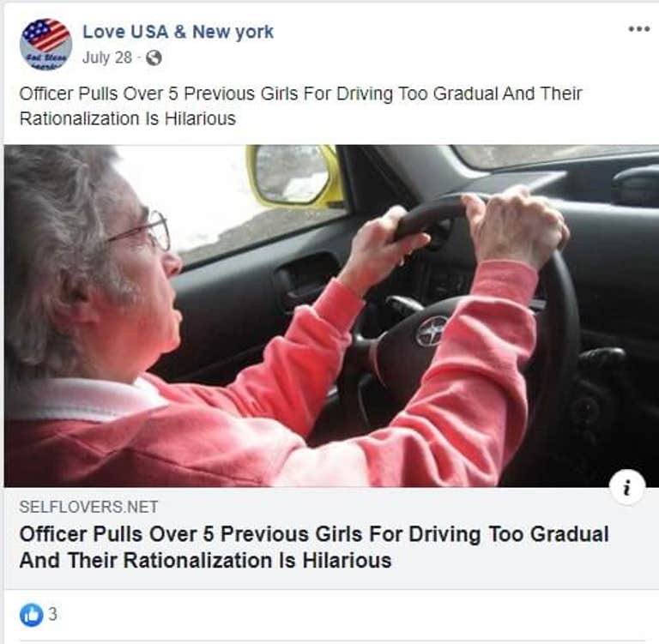The image size is (659, 644).
Task: Open the reaction count showing 3
Action: [x=52, y=614]
